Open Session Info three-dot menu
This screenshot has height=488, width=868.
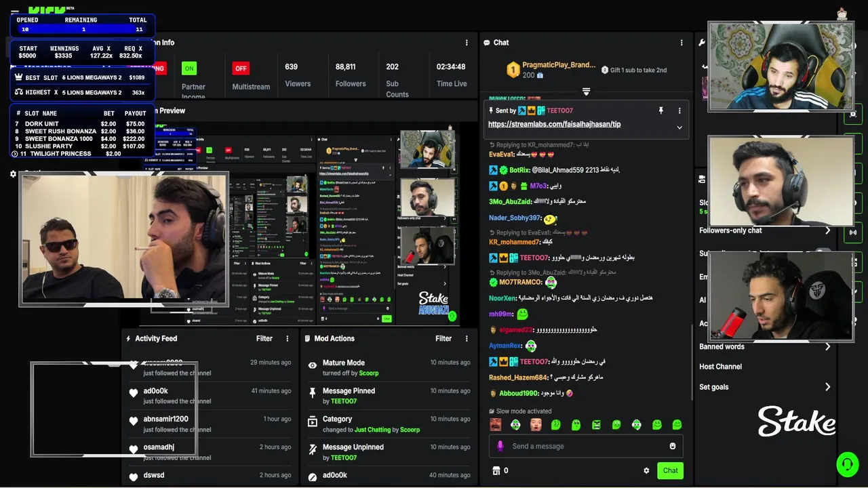[466, 43]
